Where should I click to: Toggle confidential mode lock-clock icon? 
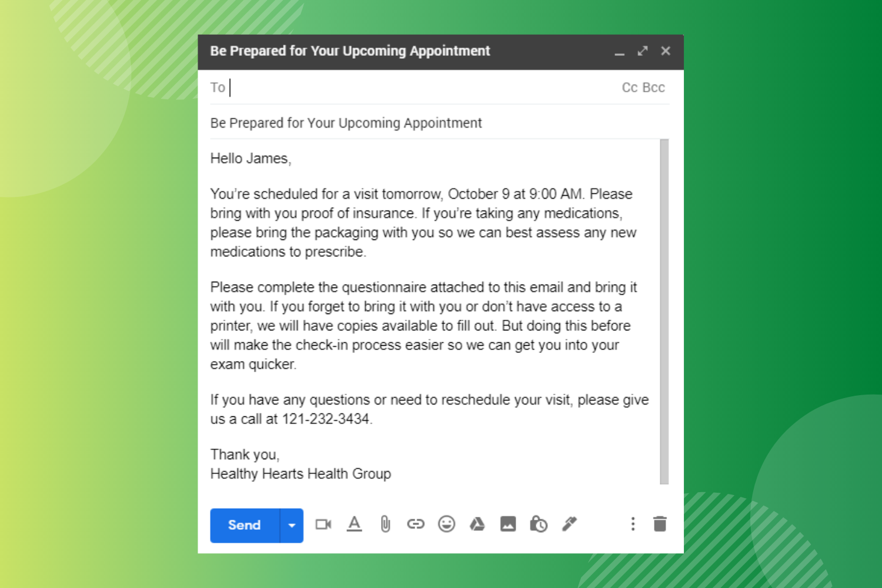click(539, 524)
